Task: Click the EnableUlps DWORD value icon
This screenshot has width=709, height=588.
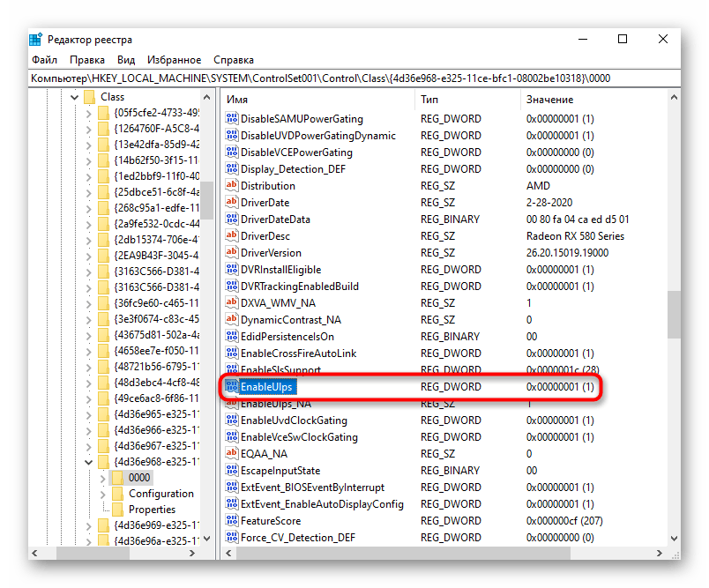Action: coord(232,387)
